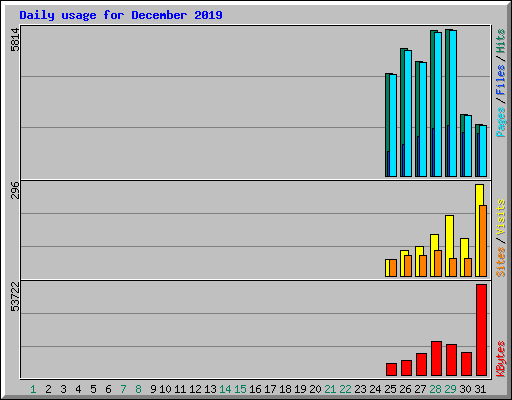The image size is (512, 400).
Task: Click day label 12 on the x-axis
Action: [195, 389]
